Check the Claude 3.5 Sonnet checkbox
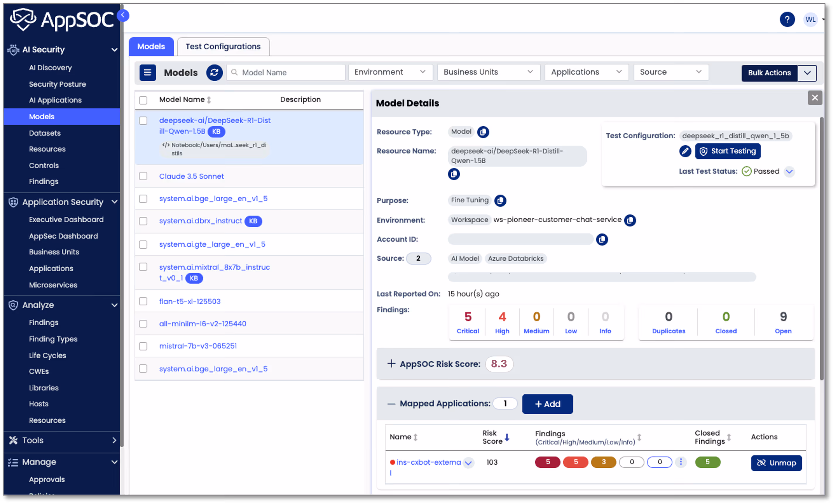The image size is (834, 504). tap(143, 176)
